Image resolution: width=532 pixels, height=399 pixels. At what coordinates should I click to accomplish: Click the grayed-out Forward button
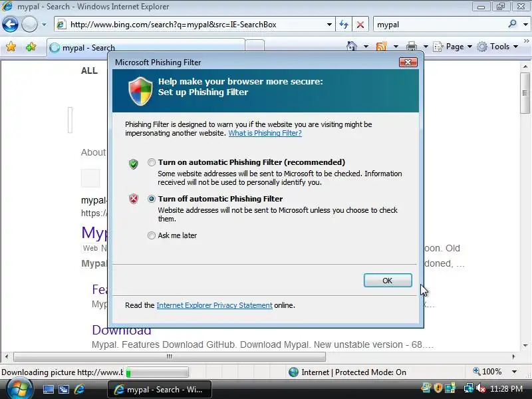point(29,25)
